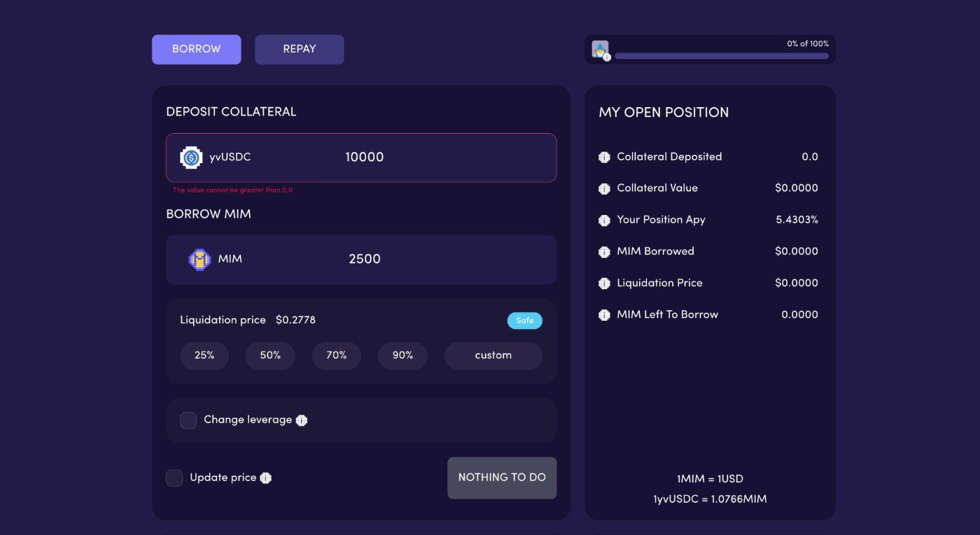Click the info icon beside MIM Left To Borrow
980x535 pixels.
click(605, 315)
